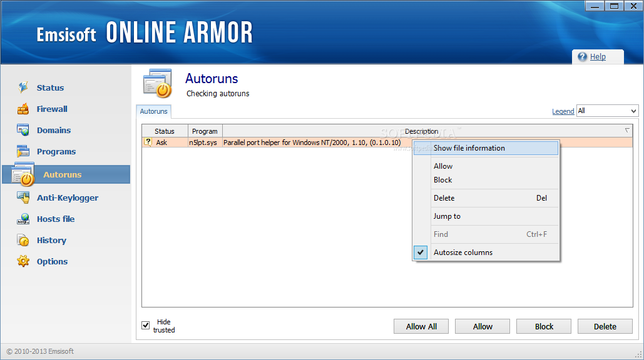Screen dimensions: 644x360
Task: Open the Status section label
Action: pyautogui.click(x=50, y=87)
